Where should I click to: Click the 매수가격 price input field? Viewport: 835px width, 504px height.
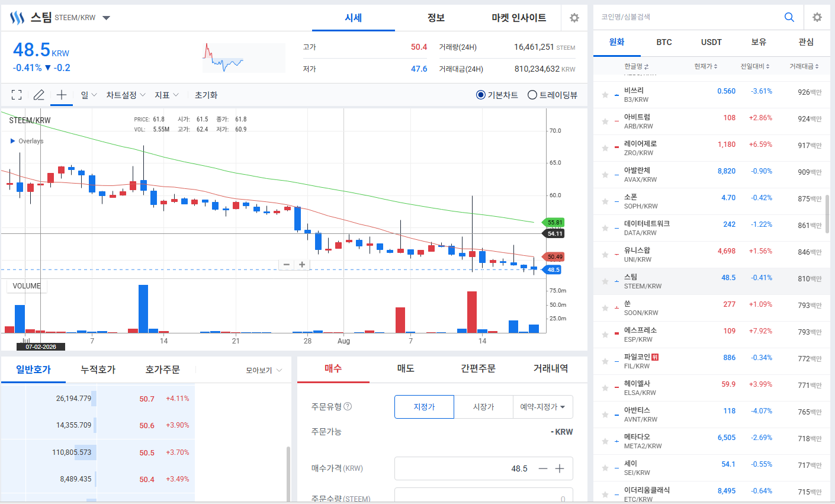(x=484, y=468)
